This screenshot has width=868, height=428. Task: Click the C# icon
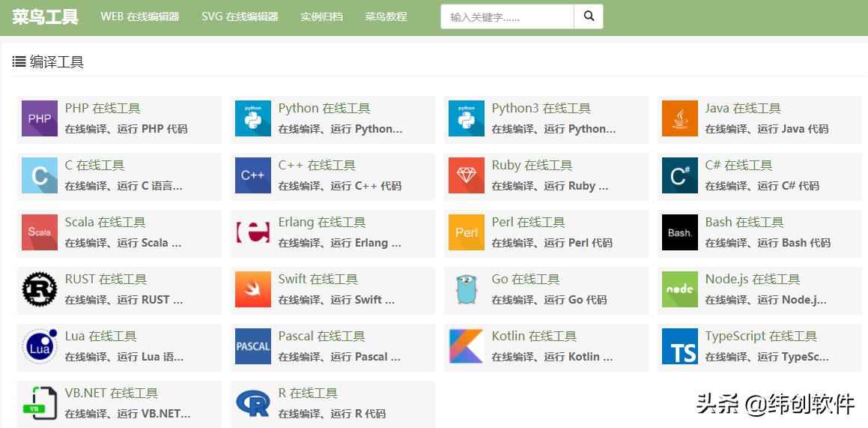tap(680, 175)
